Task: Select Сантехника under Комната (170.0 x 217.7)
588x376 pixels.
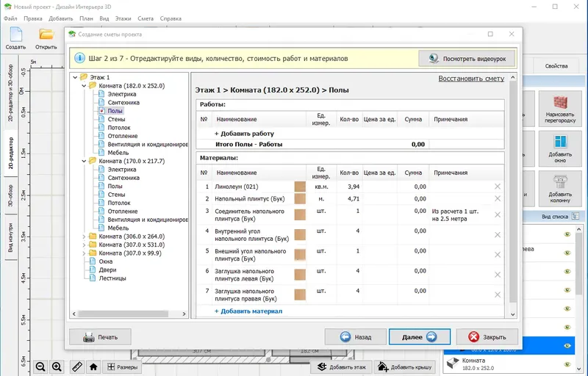Action: click(x=123, y=178)
